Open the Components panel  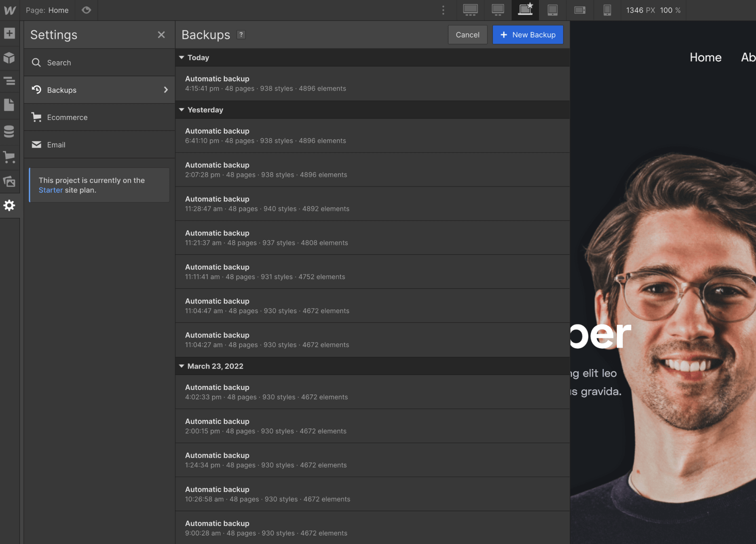[x=9, y=58]
